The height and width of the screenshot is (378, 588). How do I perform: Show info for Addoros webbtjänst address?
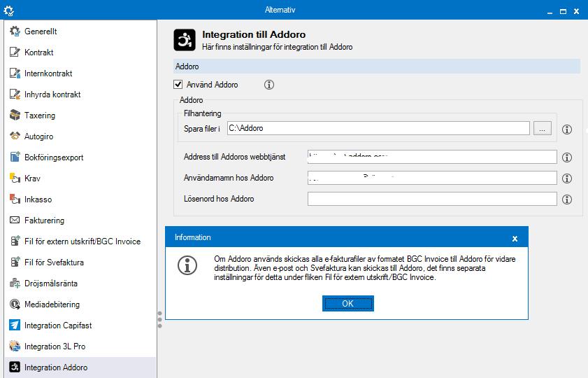pos(567,157)
